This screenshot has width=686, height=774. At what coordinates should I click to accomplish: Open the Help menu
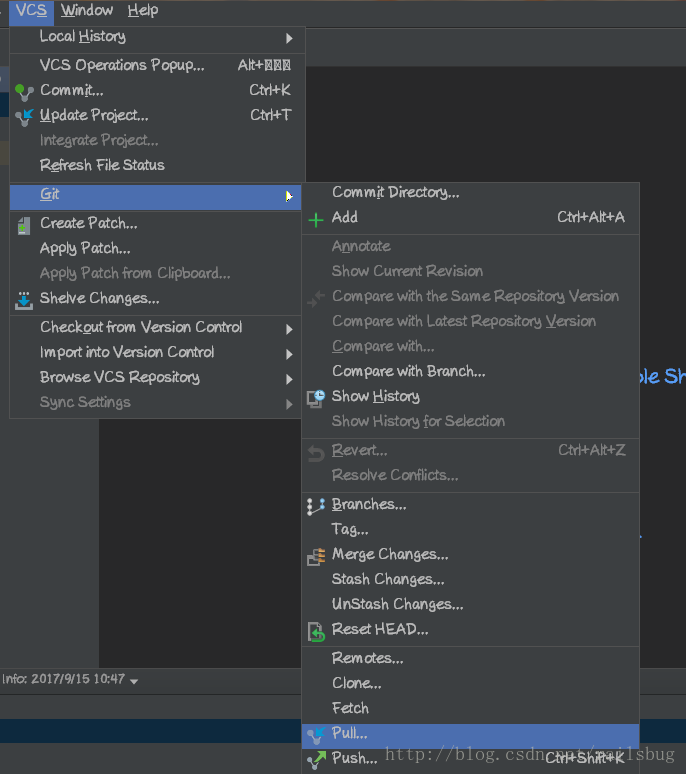click(x=143, y=11)
